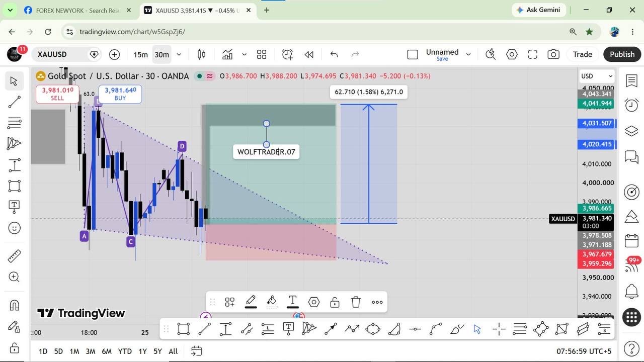Open the calendar panel in right sidebar

click(x=631, y=241)
